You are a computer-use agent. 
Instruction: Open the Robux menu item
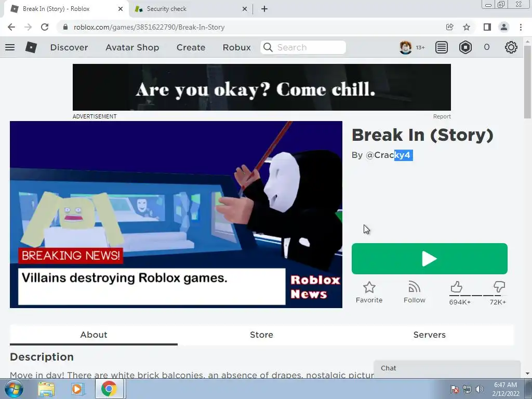click(x=237, y=47)
